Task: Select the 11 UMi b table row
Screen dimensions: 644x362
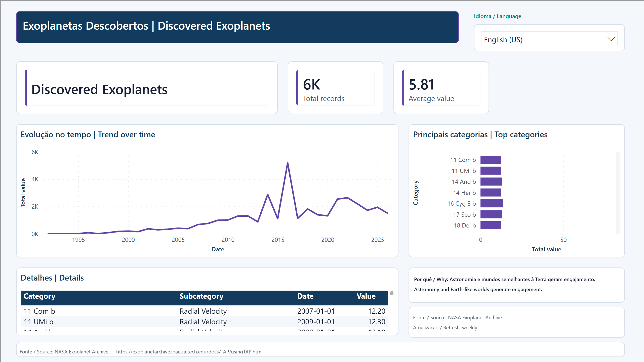Action: click(x=205, y=322)
